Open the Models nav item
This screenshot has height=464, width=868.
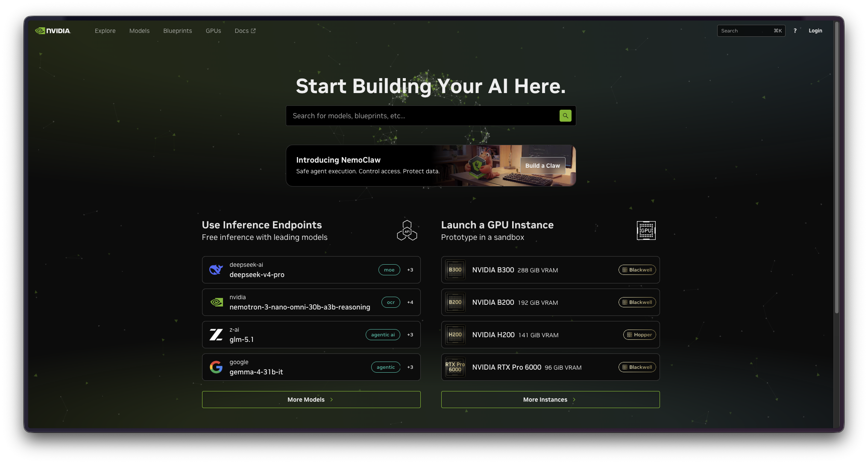[139, 31]
